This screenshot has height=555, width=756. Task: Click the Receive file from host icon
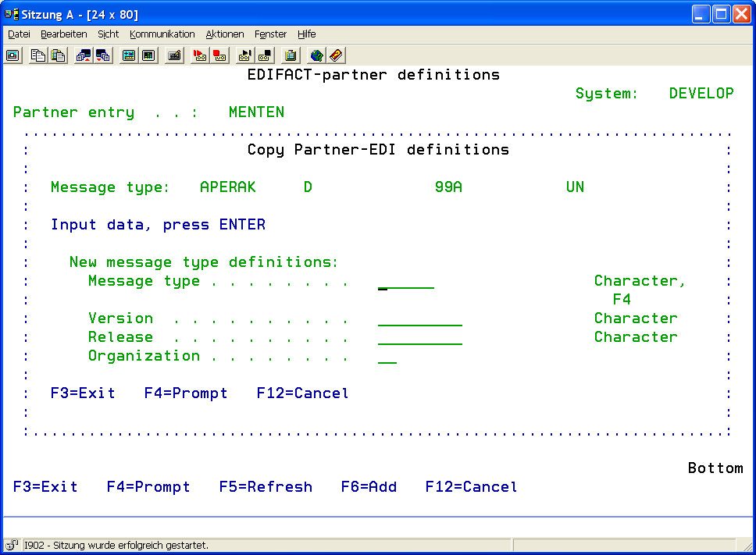point(102,55)
